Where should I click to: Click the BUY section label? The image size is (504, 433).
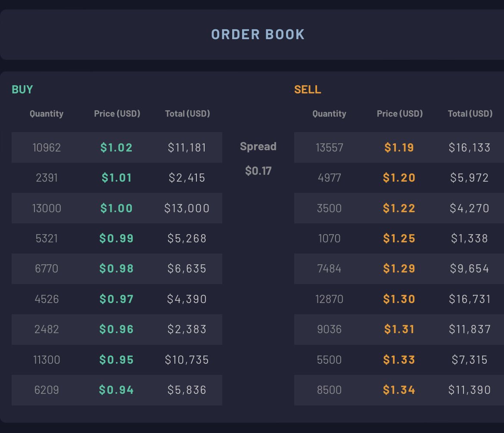[x=22, y=89]
